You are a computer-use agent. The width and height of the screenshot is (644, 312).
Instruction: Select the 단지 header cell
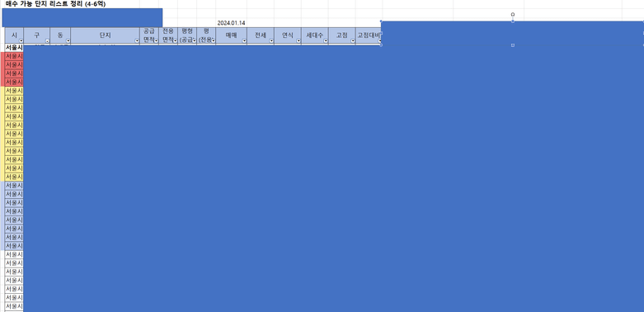coord(106,35)
